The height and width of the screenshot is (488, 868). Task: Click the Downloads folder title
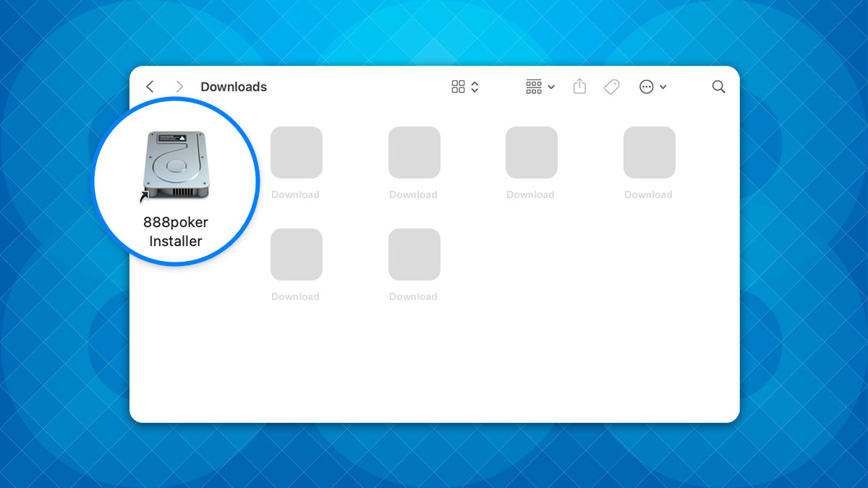(x=234, y=87)
